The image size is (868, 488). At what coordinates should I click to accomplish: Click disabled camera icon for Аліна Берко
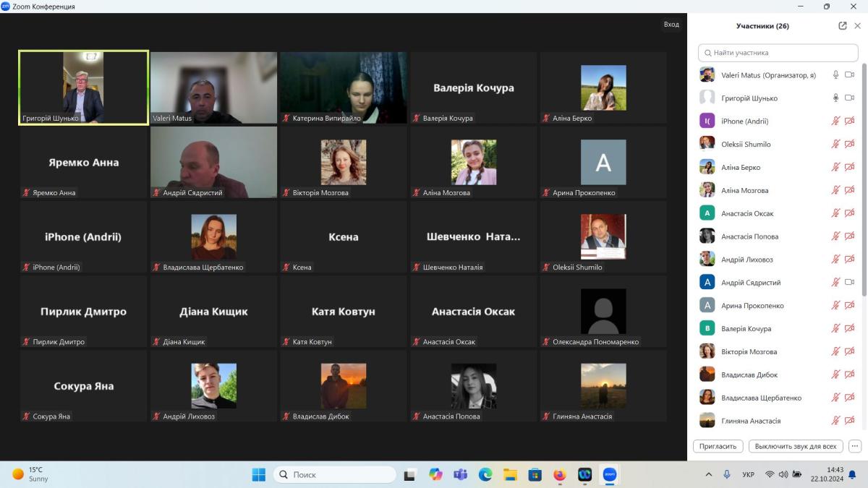tap(850, 168)
